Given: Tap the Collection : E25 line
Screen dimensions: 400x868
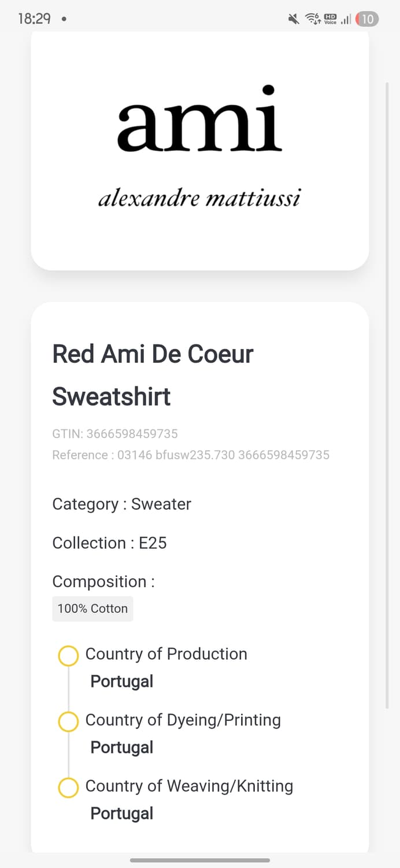Looking at the screenshot, I should (109, 543).
